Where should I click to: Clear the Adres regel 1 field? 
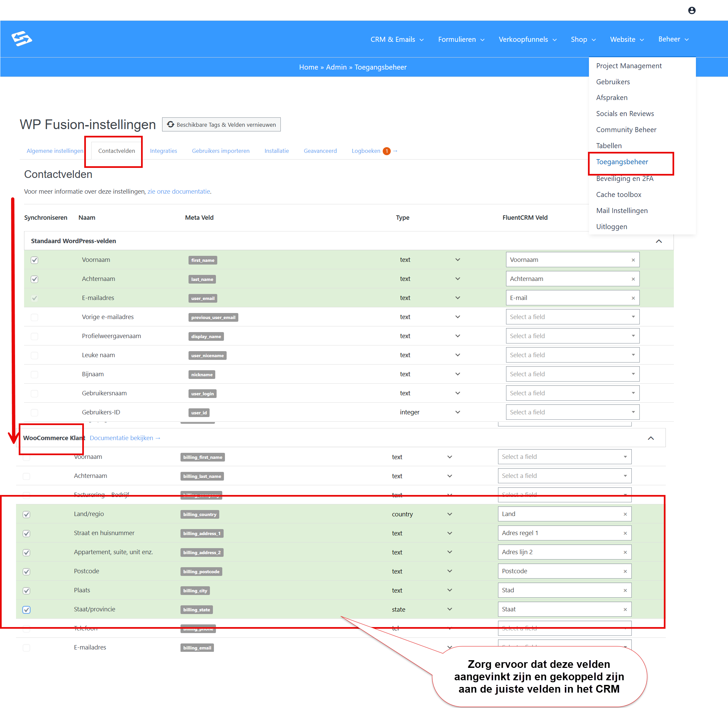tap(625, 533)
